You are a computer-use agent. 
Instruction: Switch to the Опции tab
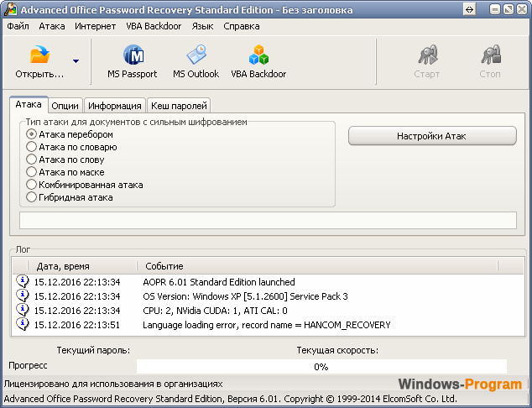(65, 106)
